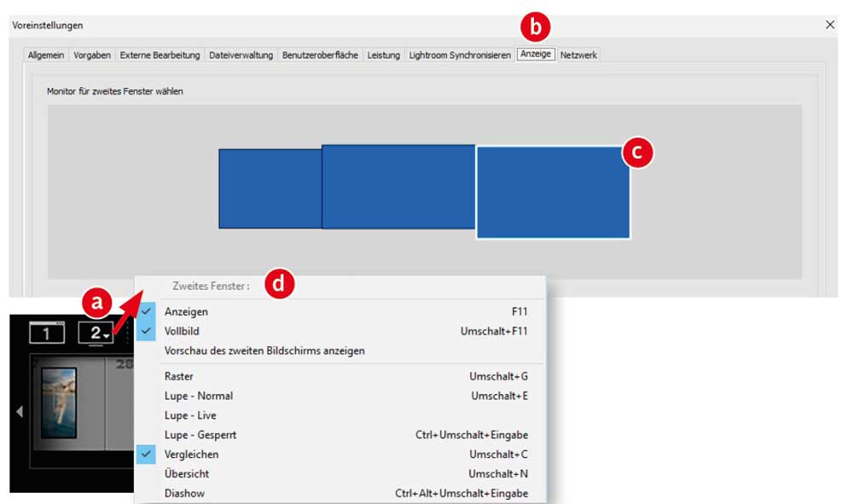Select Lupe - Normal entry
The width and height of the screenshot is (853, 504).
(340, 396)
